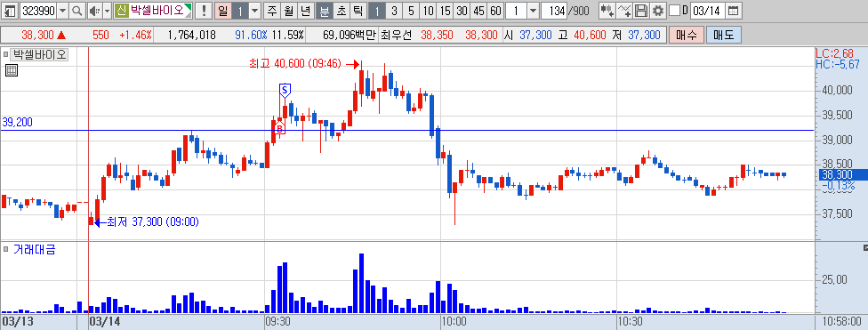Click the 최고 40,600 (09:46) high label
This screenshot has height=330, width=868.
[x=295, y=64]
